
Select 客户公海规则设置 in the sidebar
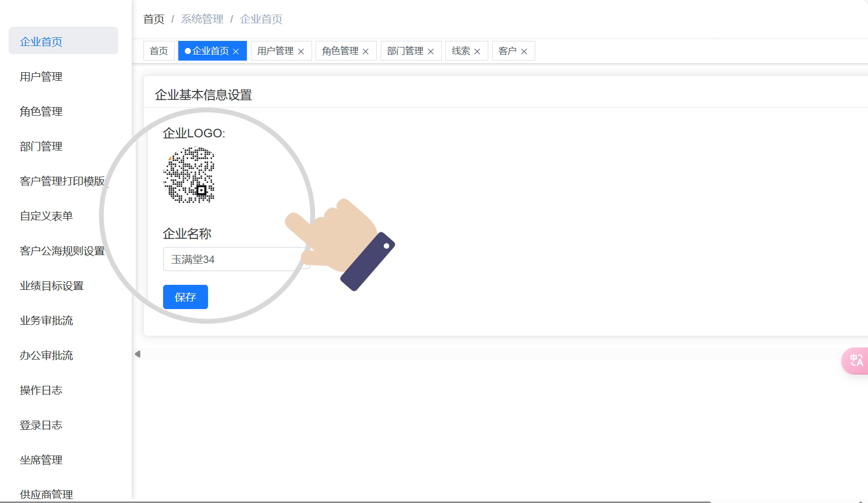pyautogui.click(x=62, y=251)
